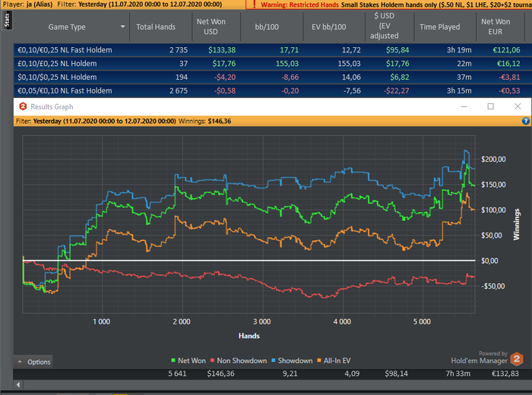Open the Game Type column dropdown arrow
The image size is (532, 395).
[122, 27]
